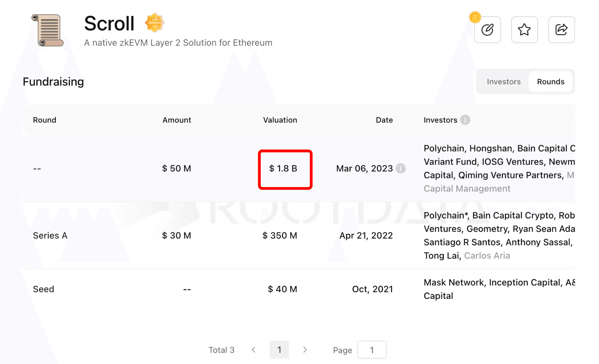The height and width of the screenshot is (364, 599).
Task: Click the $ 1.8 B valuation
Action: [x=283, y=169]
